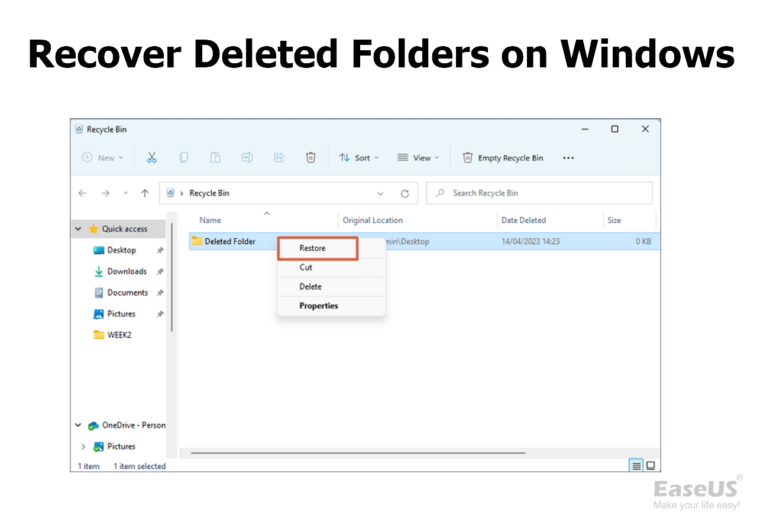Open Pictures under OneDrive in sidebar

121,446
